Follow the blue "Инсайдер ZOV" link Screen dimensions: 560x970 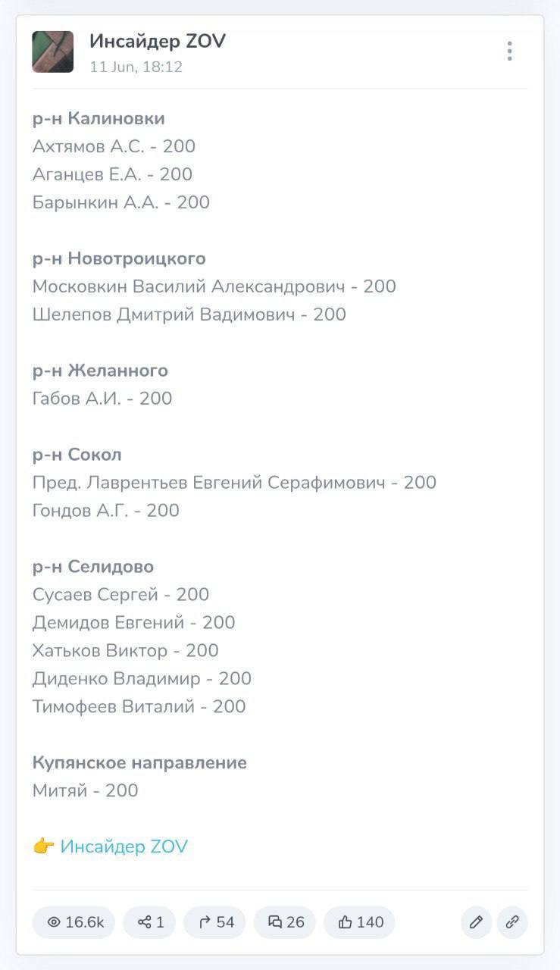point(124,846)
